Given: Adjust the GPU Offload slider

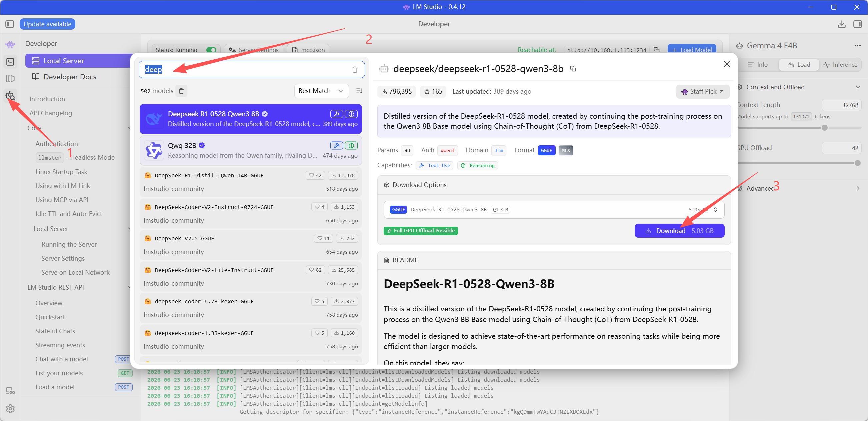Looking at the screenshot, I should pyautogui.click(x=799, y=163).
